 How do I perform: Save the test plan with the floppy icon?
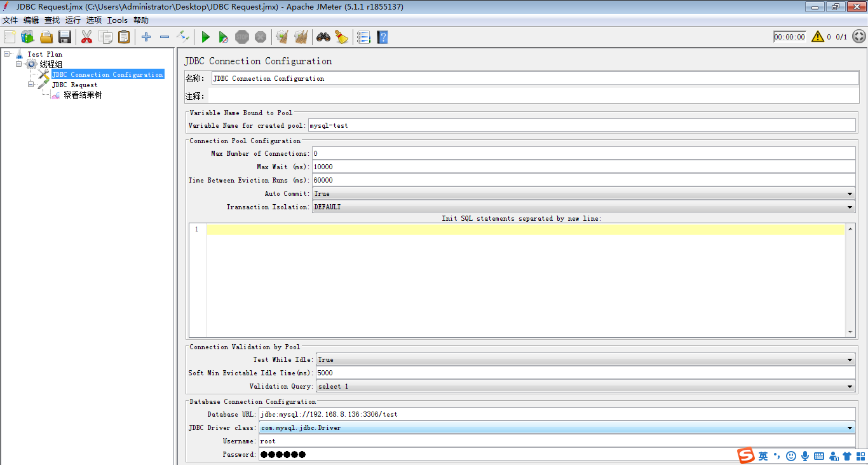[x=65, y=37]
